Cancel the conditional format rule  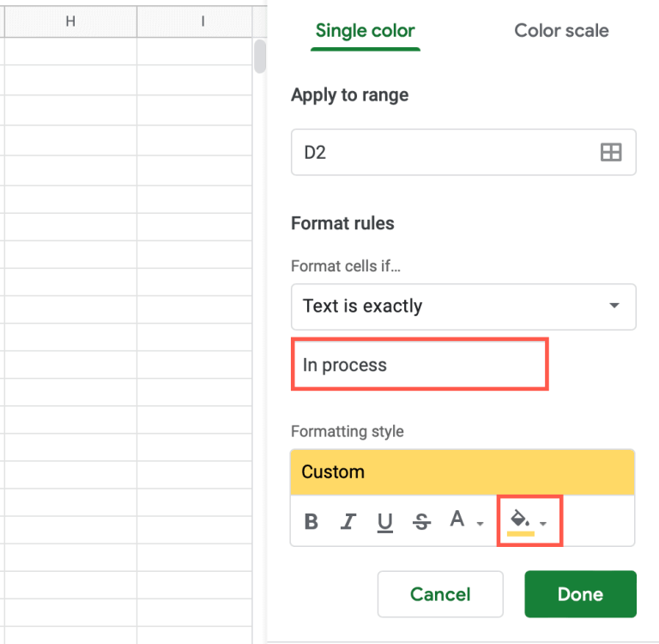pos(440,594)
